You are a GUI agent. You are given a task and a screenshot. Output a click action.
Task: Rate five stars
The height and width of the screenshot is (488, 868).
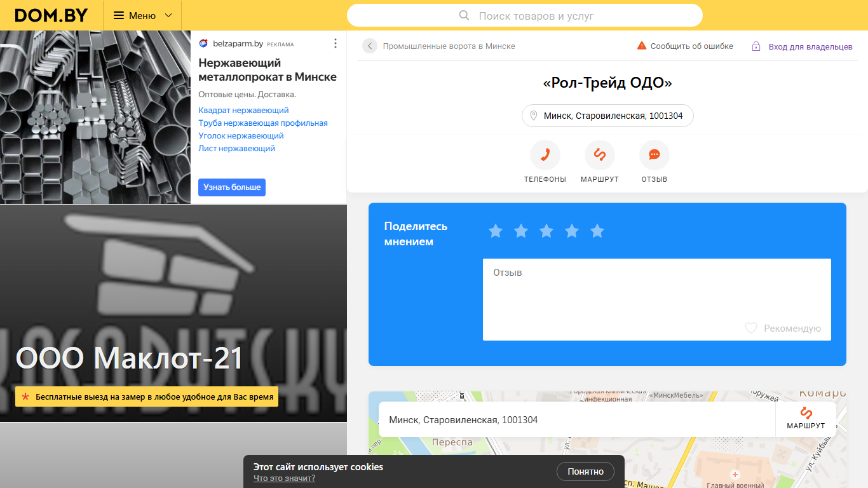597,231
